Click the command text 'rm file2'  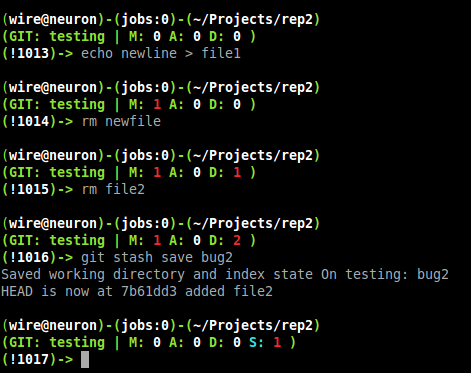pos(113,189)
